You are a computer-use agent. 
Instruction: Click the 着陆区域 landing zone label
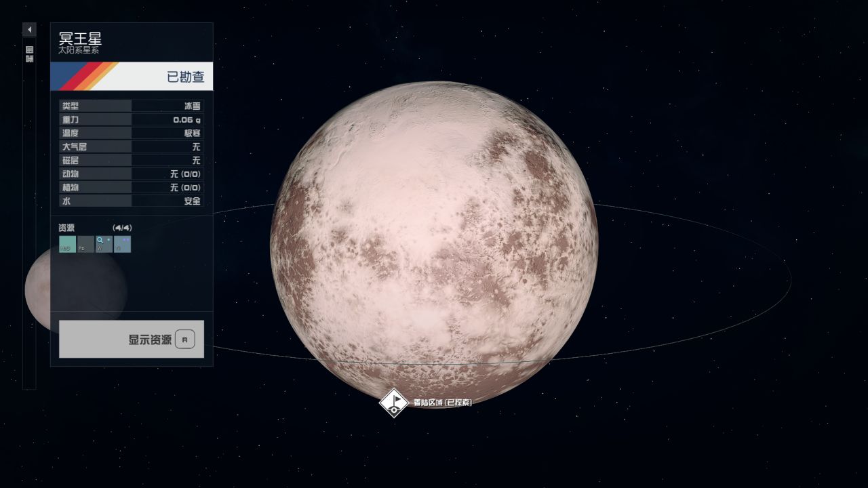[443, 403]
